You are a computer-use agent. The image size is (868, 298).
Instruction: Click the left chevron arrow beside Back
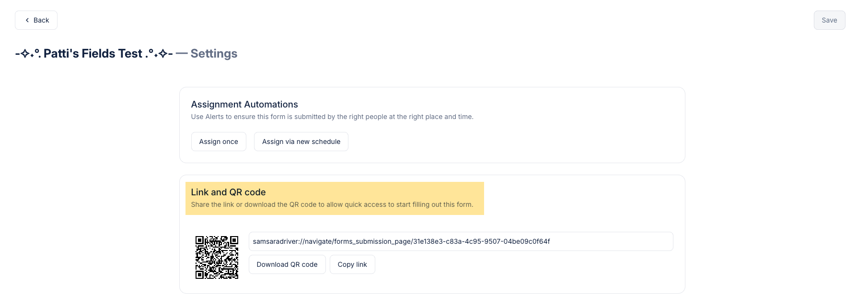coord(27,20)
